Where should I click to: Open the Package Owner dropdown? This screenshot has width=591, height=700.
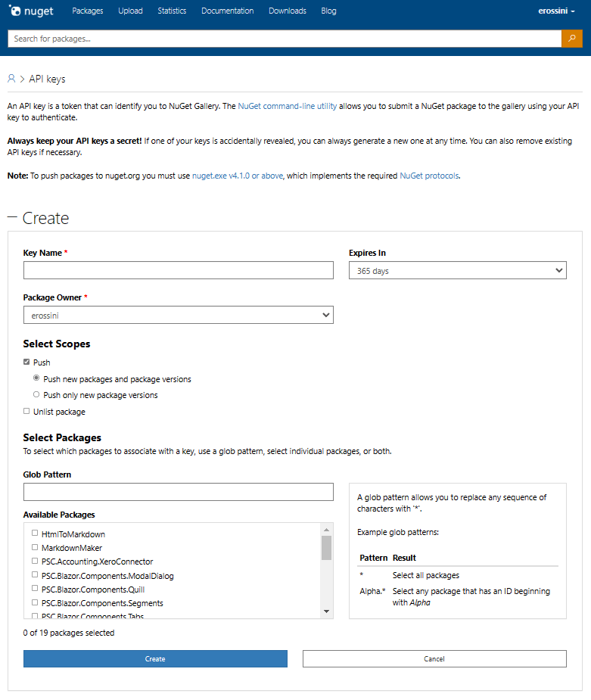(x=179, y=315)
